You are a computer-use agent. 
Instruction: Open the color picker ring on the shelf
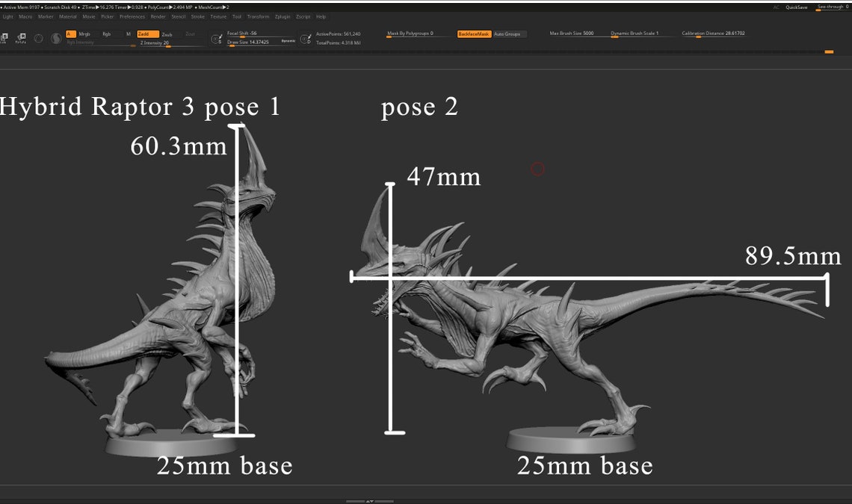click(x=38, y=38)
